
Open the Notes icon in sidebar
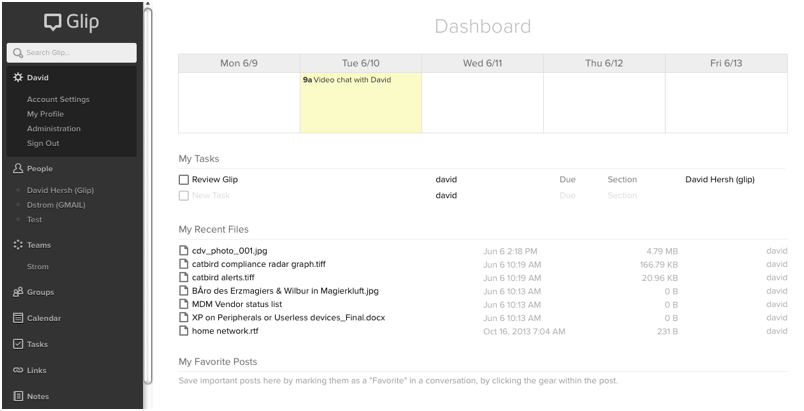coord(18,397)
